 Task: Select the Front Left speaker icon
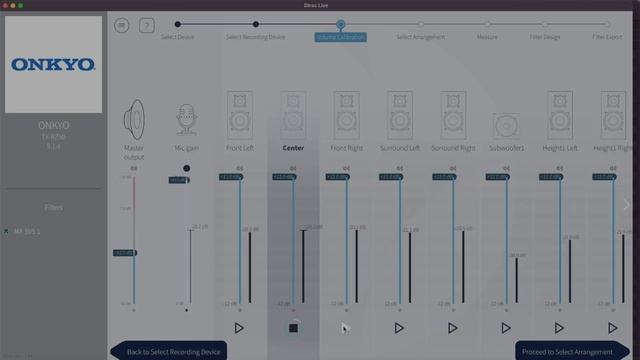tap(240, 116)
